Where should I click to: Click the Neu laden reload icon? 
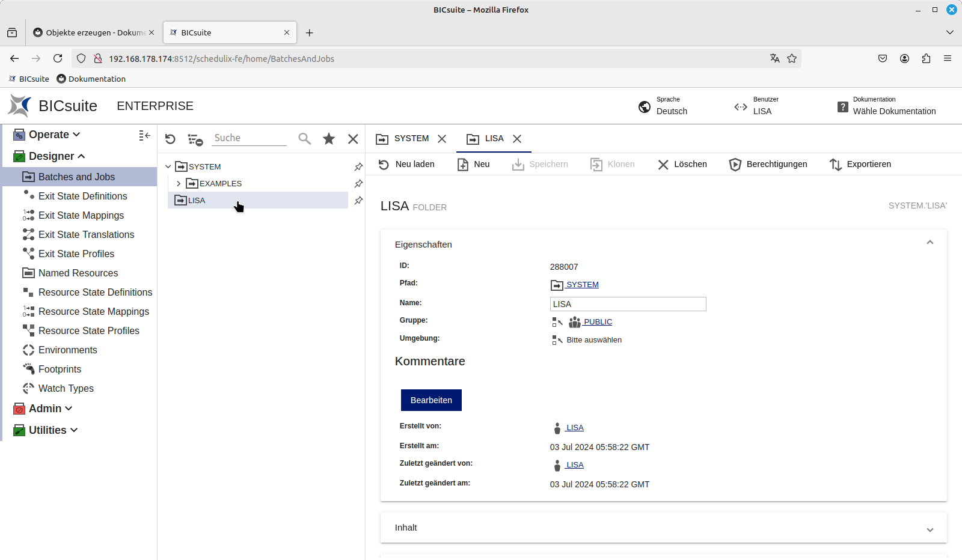(x=384, y=164)
